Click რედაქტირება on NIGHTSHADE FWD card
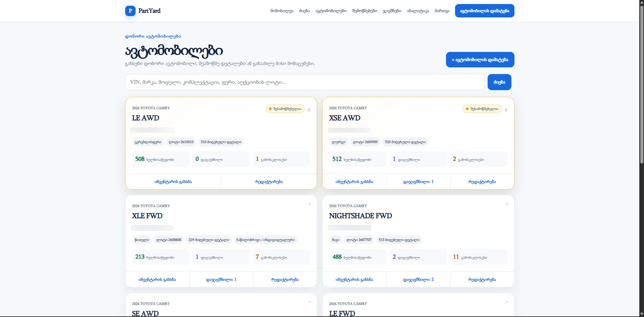Viewport: 644px width, 317px height. click(482, 279)
